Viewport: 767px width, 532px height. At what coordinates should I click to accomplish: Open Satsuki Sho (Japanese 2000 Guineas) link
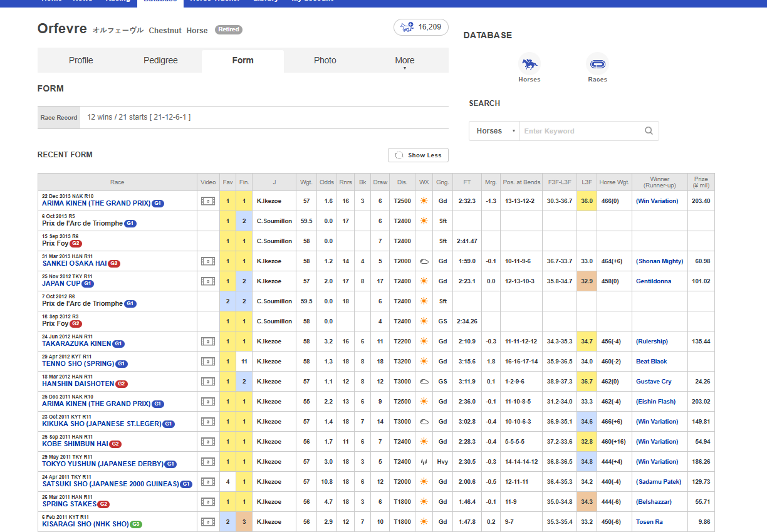tap(110, 484)
